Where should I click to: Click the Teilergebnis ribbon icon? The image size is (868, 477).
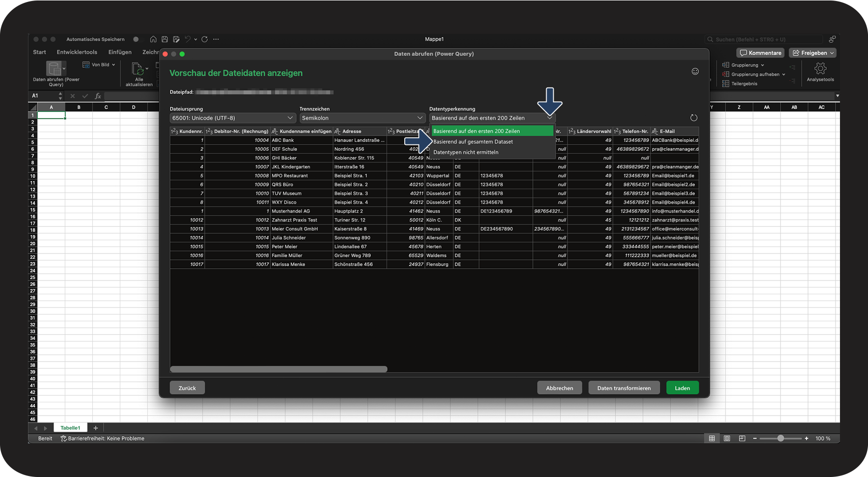click(x=726, y=84)
